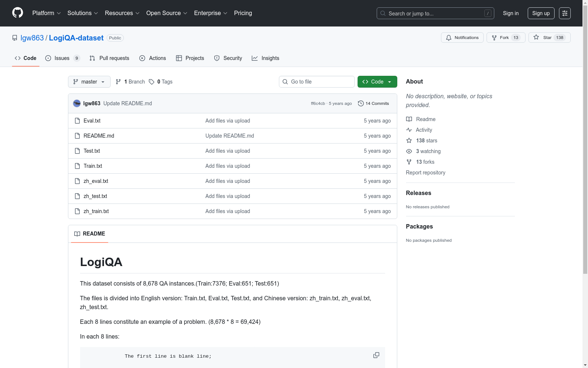Open the Pull requests tab
This screenshot has height=368, width=588.
coord(110,58)
